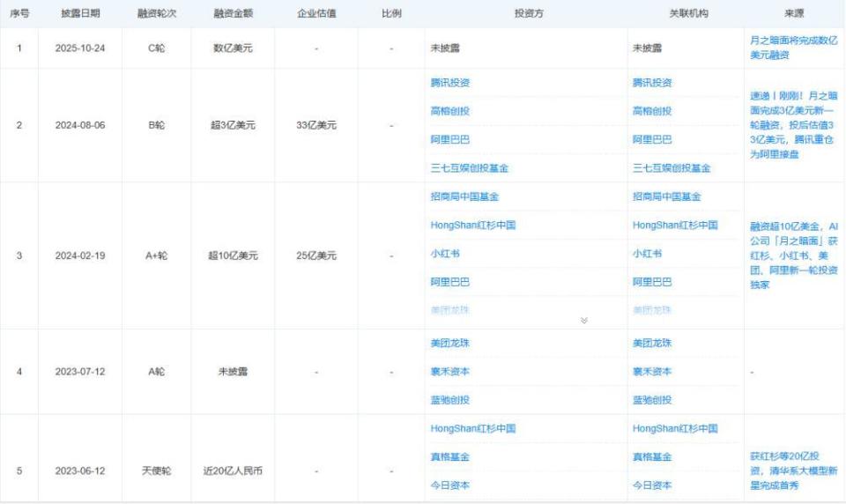
Task: Click the 关联机构 column header
Action: coord(688,13)
